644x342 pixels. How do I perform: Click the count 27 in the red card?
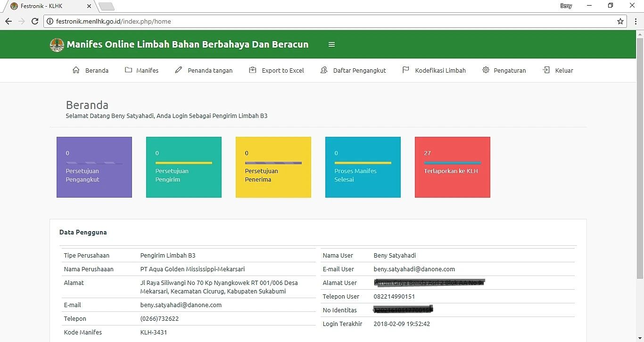(428, 153)
